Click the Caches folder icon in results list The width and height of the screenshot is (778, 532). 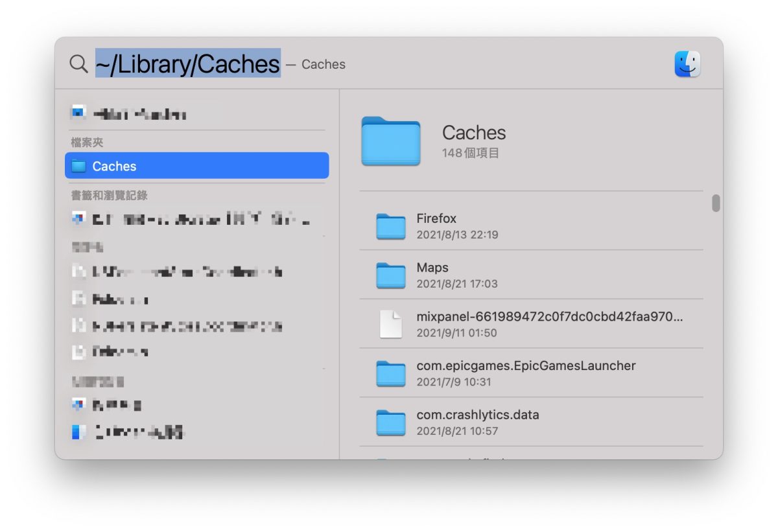(x=78, y=166)
